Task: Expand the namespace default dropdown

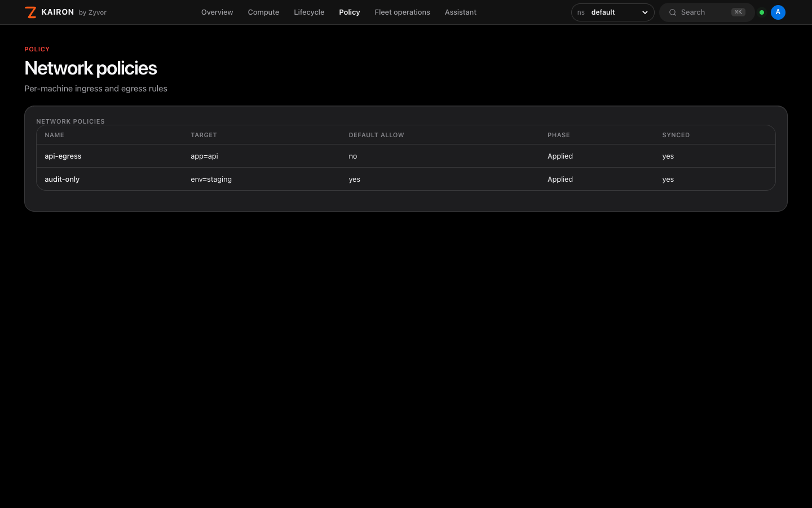Action: pyautogui.click(x=613, y=12)
